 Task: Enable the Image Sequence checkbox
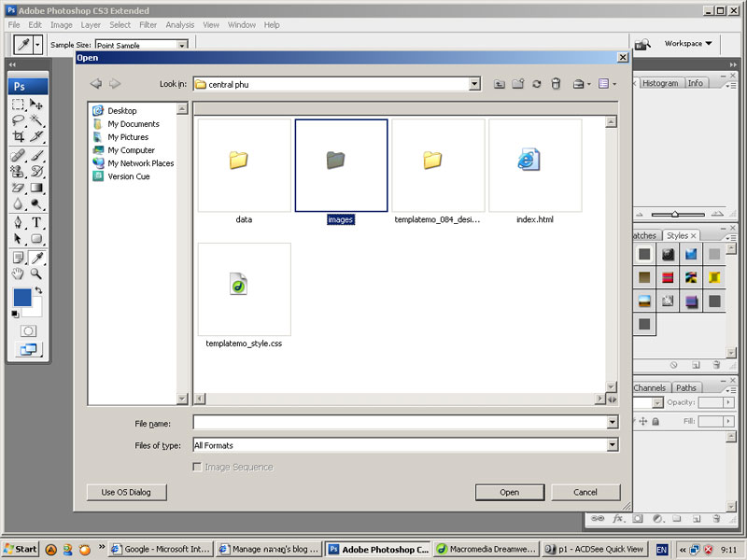coord(197,467)
